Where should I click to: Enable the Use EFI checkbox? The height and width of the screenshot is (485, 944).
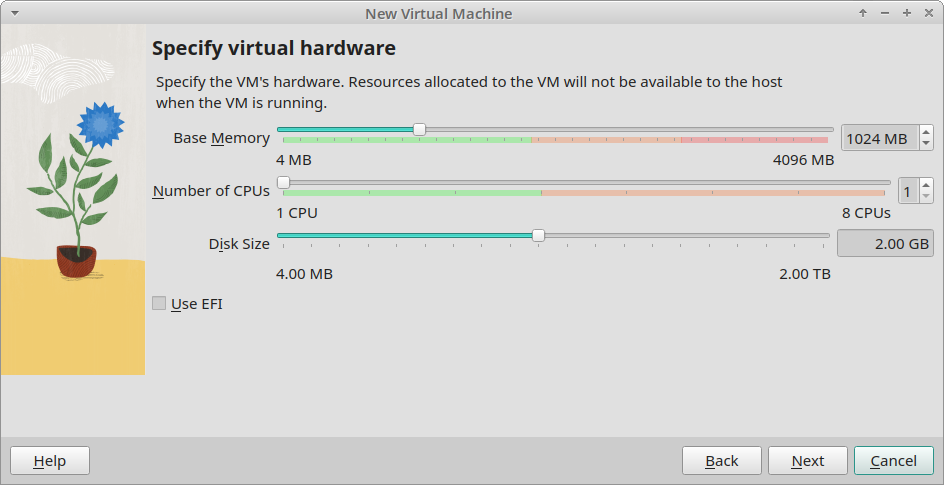[x=159, y=303]
